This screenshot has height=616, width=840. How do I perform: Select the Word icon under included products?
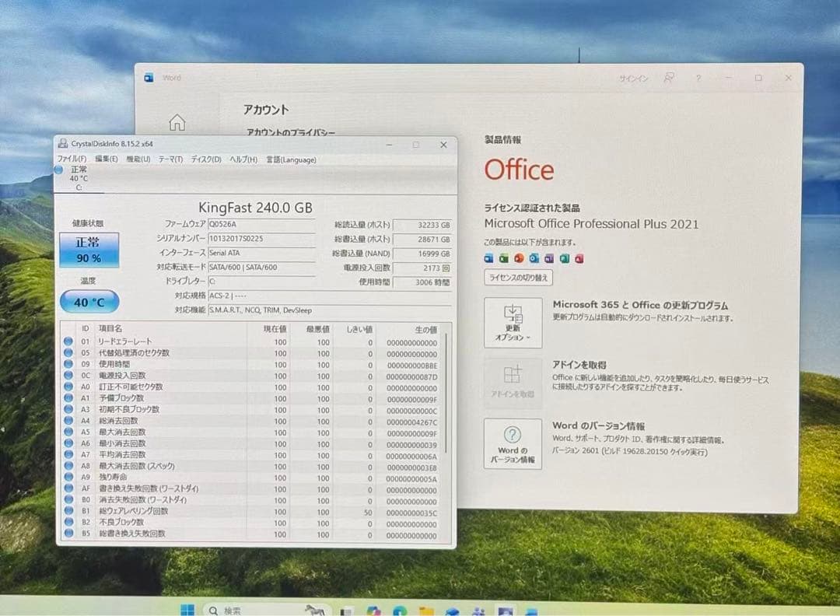pyautogui.click(x=489, y=258)
